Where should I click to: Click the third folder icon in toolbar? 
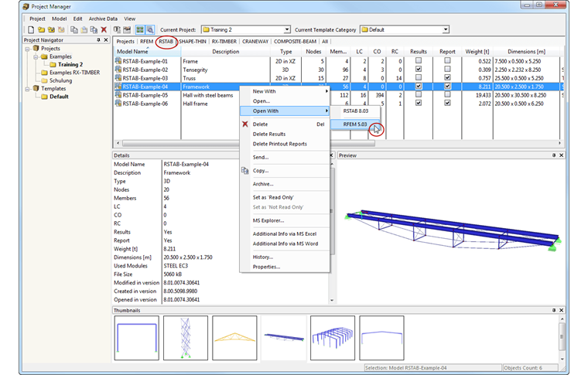[61, 29]
